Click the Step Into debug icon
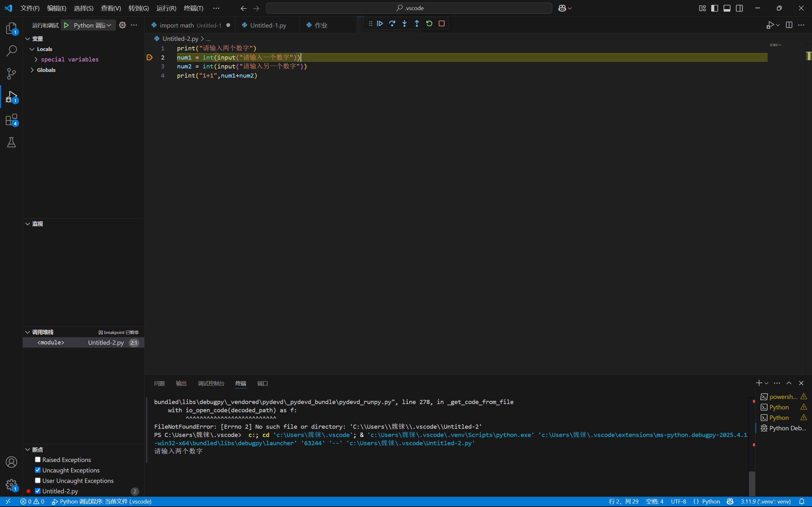 (x=405, y=23)
